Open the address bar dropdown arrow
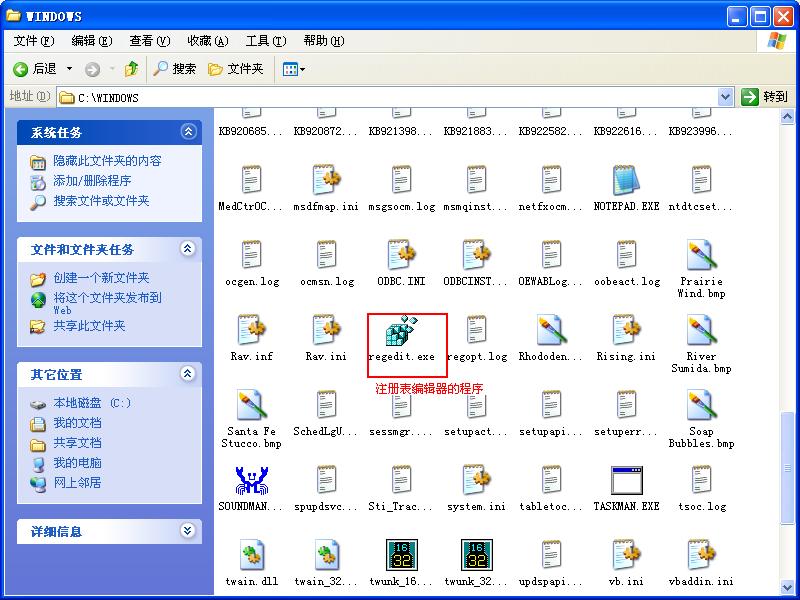This screenshot has height=600, width=800. tap(725, 97)
